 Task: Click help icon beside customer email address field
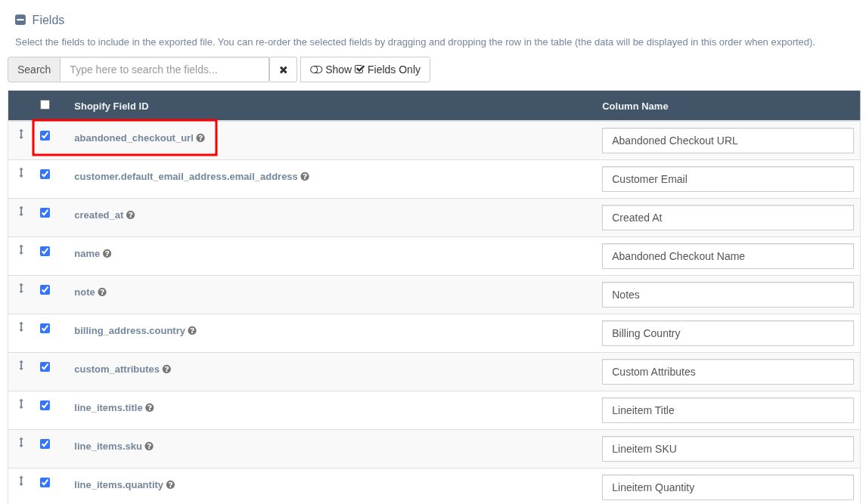pyautogui.click(x=305, y=177)
